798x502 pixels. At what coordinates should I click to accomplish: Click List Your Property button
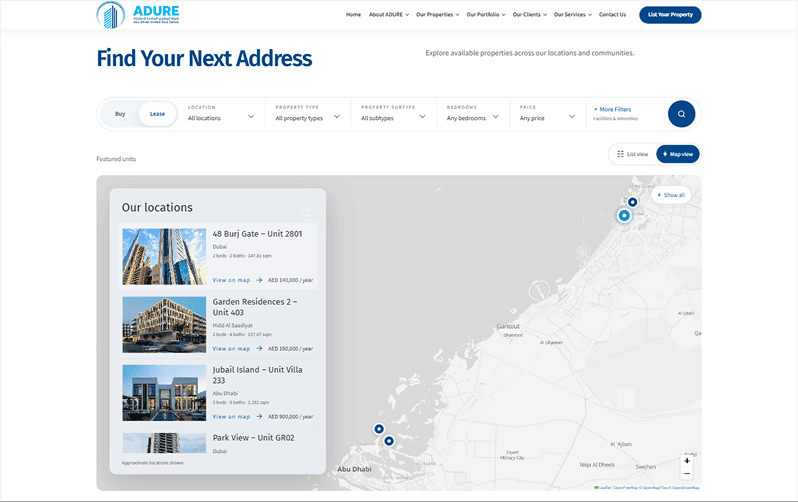click(x=670, y=15)
